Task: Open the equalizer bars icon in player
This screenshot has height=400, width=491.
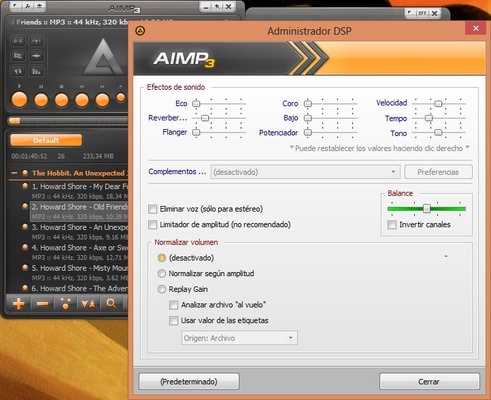Action: pos(36,71)
